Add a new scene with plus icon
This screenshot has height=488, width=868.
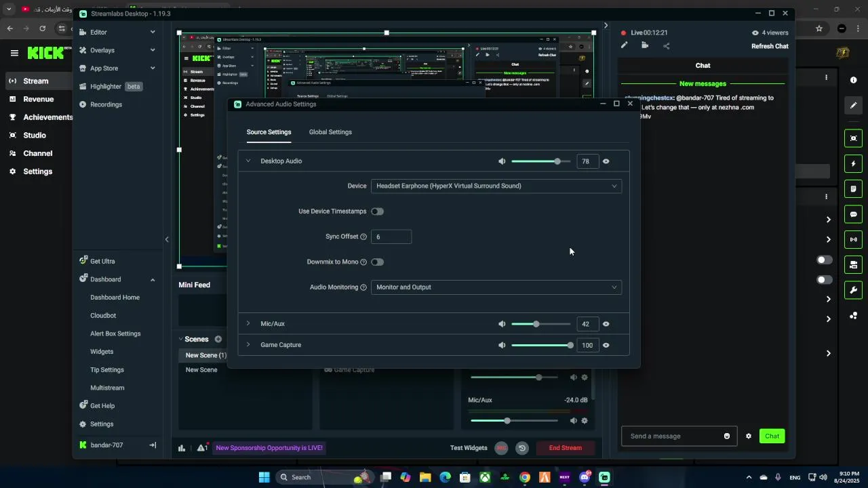(x=218, y=339)
